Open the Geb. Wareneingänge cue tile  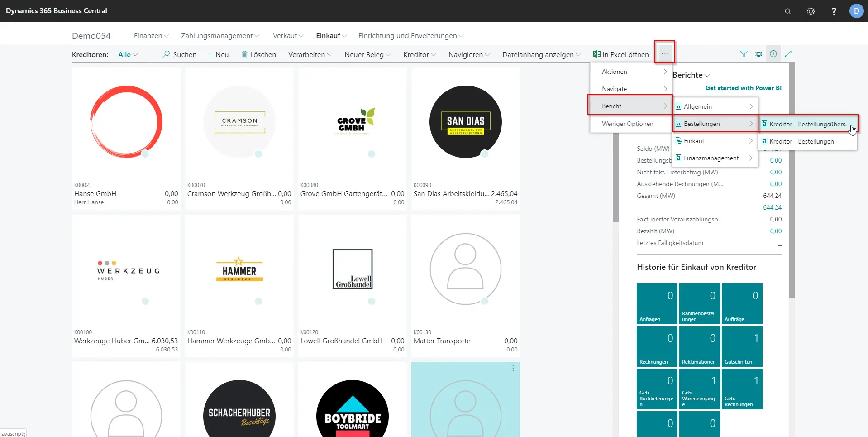[699, 389]
